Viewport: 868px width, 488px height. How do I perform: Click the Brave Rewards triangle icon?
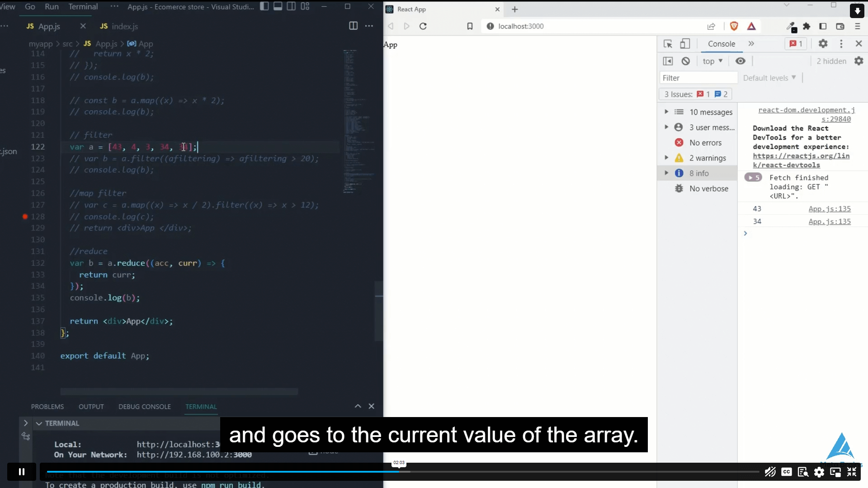click(751, 26)
